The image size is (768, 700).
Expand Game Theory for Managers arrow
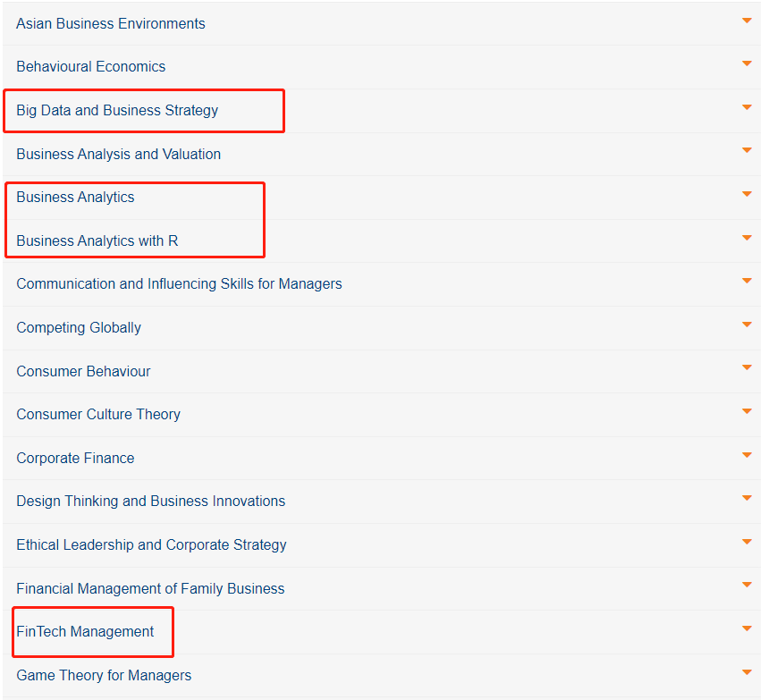(x=747, y=672)
